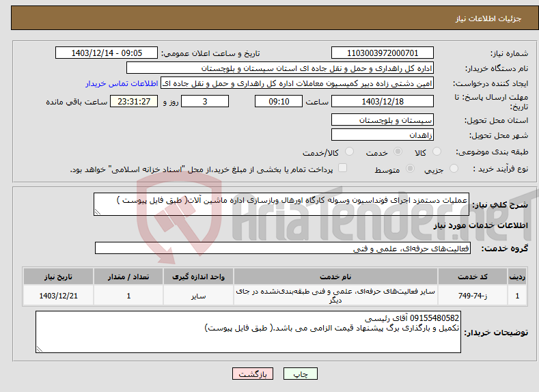Click the service group field فعالیت‌های حرفه‌ای
Image resolution: width=539 pixels, height=392 pixels.
click(283, 248)
